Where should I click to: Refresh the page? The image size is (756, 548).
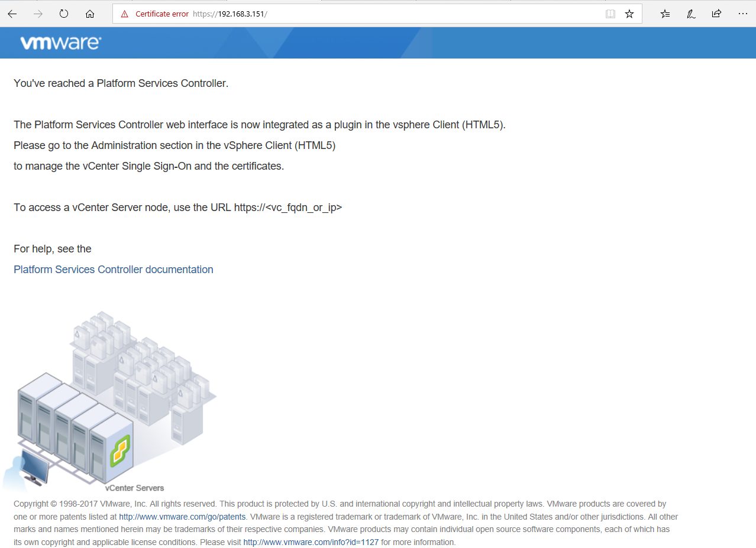coord(64,14)
